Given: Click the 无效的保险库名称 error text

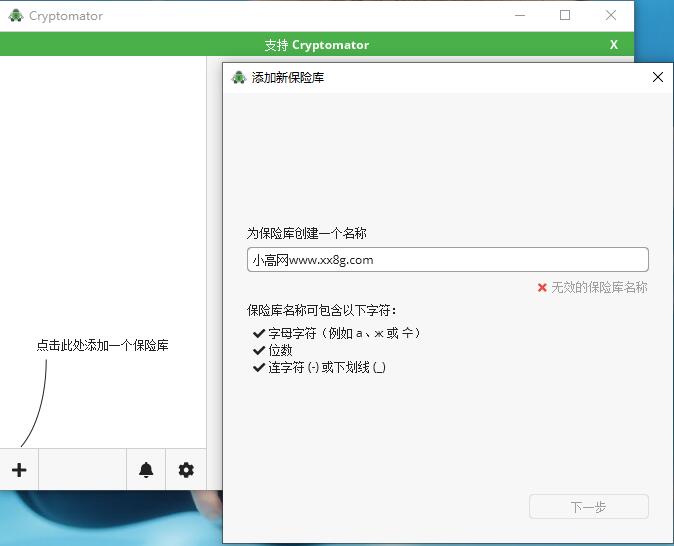Looking at the screenshot, I should [599, 287].
